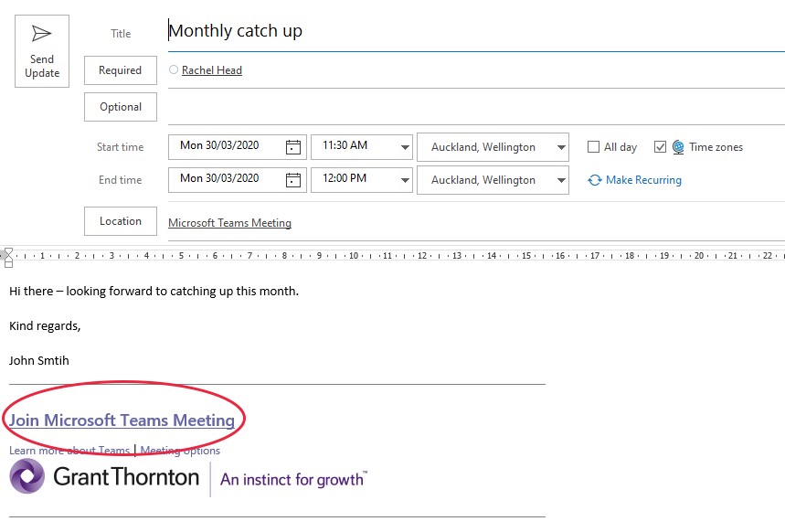785x532 pixels.
Task: Click the Make Recurring arrows icon
Action: click(x=595, y=180)
